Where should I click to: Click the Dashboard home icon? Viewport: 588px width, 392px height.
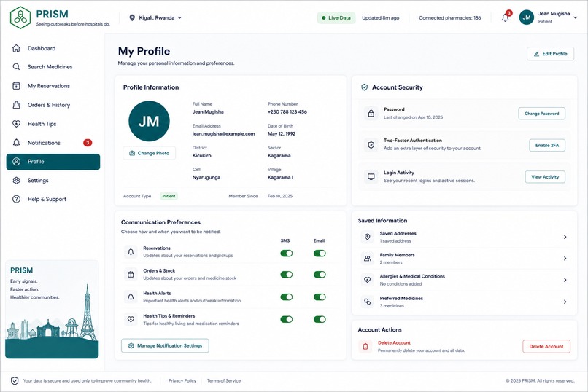point(16,48)
